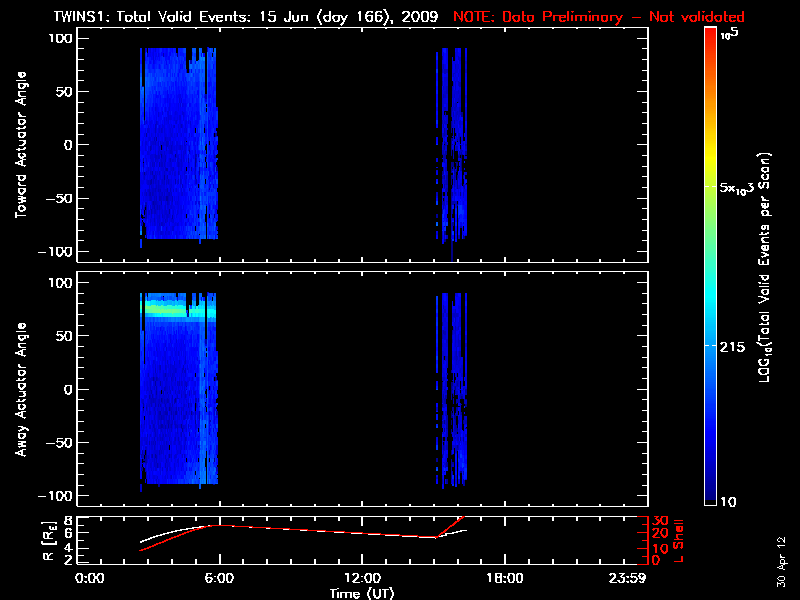Click the '12:00' time axis tick label
The image size is (800, 600).
tap(361, 578)
